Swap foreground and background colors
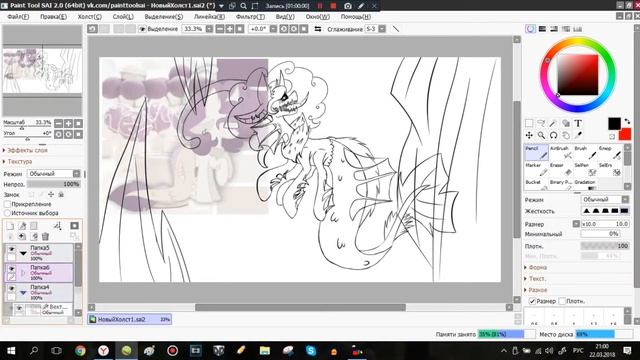Viewport: 640px width, 360px height. coord(627,121)
